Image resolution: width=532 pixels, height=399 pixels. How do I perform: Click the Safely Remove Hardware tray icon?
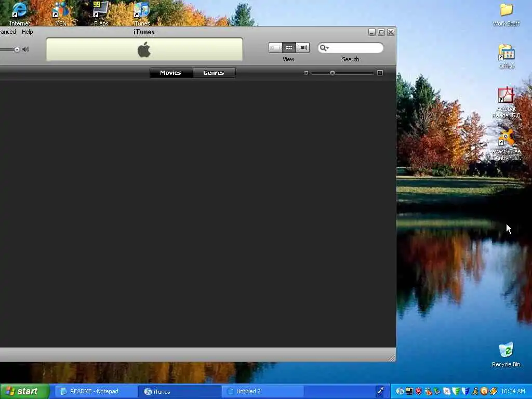tap(437, 391)
